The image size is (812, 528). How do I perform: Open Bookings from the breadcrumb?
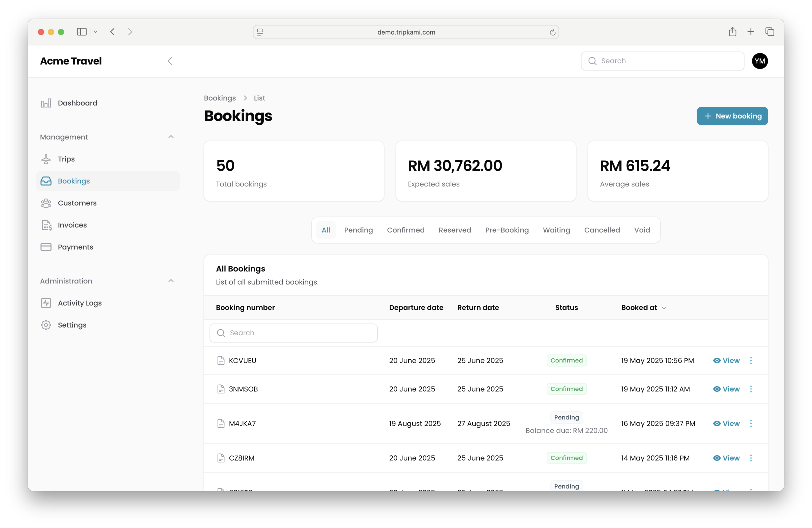pos(220,98)
